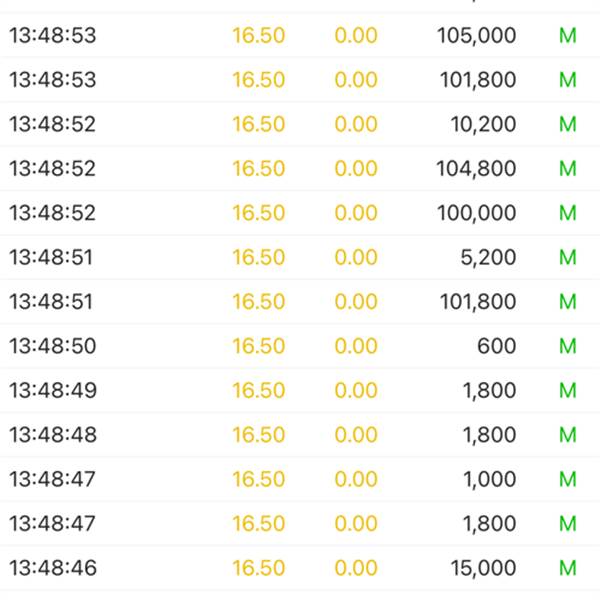Tap the 101,800 volume at 13:48:51
600x600 pixels.
point(476,301)
